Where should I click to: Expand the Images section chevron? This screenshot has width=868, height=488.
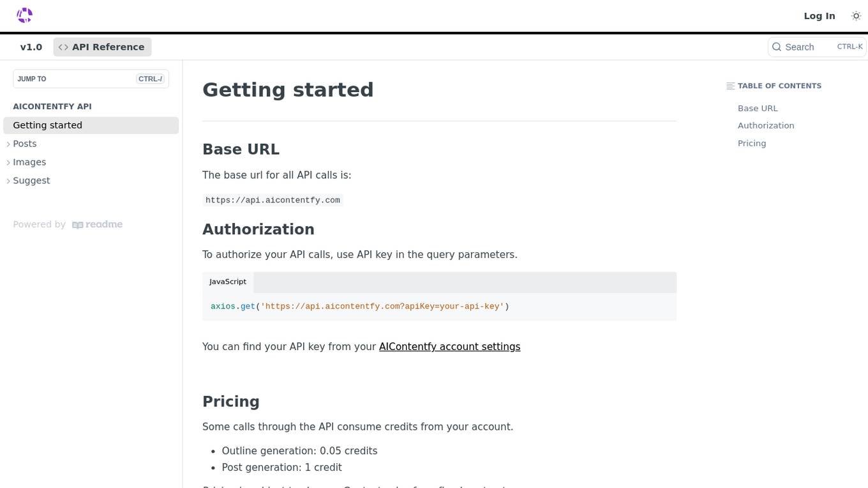pyautogui.click(x=8, y=163)
